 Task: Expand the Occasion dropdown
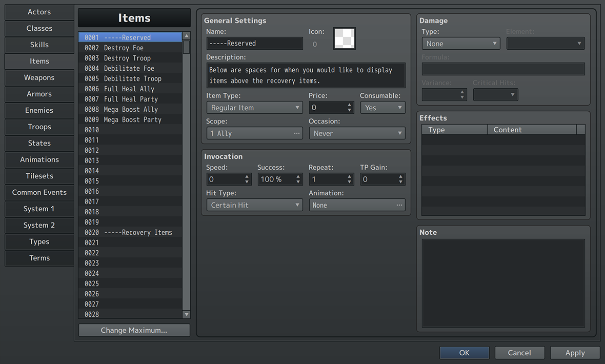click(x=357, y=133)
